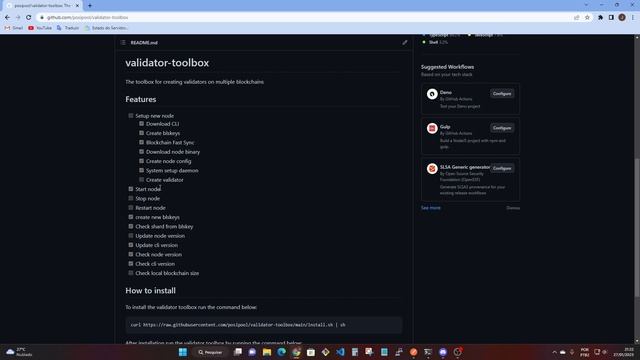The height and width of the screenshot is (360, 640).
Task: Toggle the Create validator checkbox
Action: (x=141, y=180)
